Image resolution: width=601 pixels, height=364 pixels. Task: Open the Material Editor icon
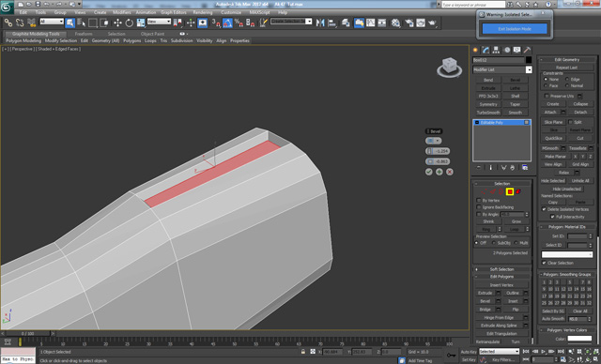395,23
